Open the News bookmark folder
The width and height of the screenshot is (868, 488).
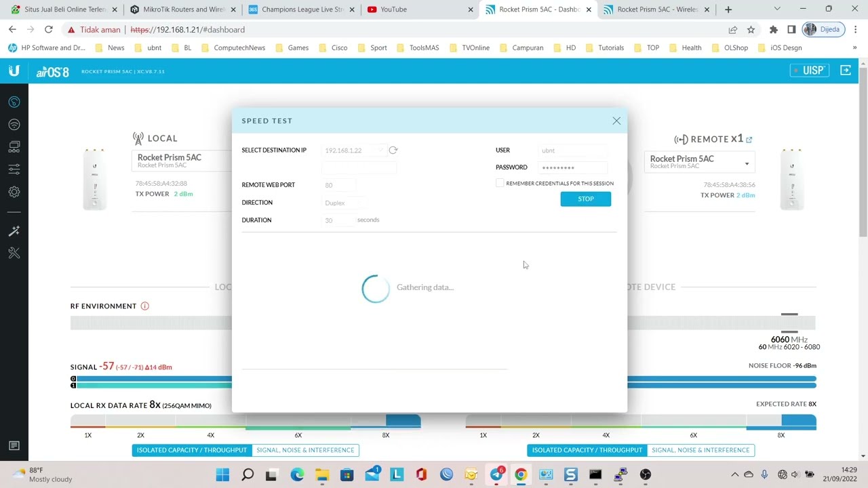[x=109, y=48]
